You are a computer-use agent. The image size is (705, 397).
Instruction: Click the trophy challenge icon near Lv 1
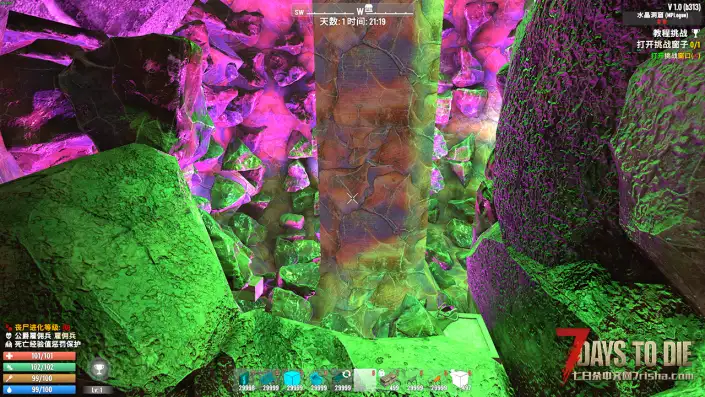(98, 370)
